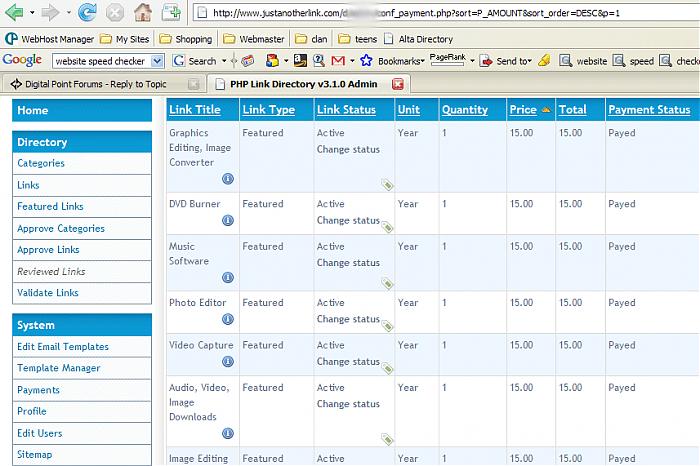
Task: Open the Forward button history dropdown arrow
Action: coord(68,12)
